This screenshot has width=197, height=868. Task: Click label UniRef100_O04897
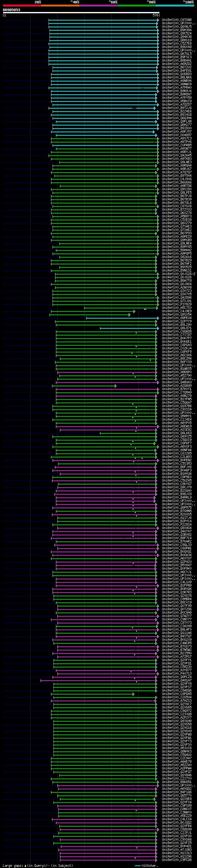[177, 135]
